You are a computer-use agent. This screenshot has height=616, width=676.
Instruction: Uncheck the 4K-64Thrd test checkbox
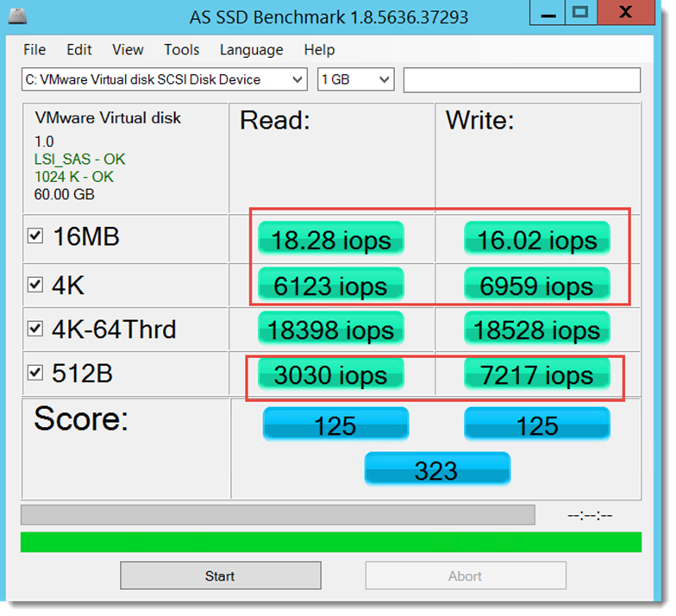point(34,329)
